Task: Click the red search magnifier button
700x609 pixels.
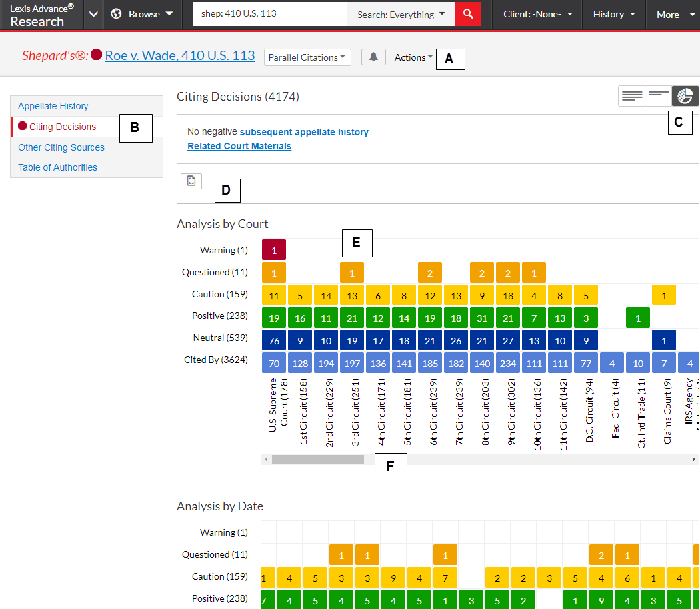Action: [x=468, y=14]
